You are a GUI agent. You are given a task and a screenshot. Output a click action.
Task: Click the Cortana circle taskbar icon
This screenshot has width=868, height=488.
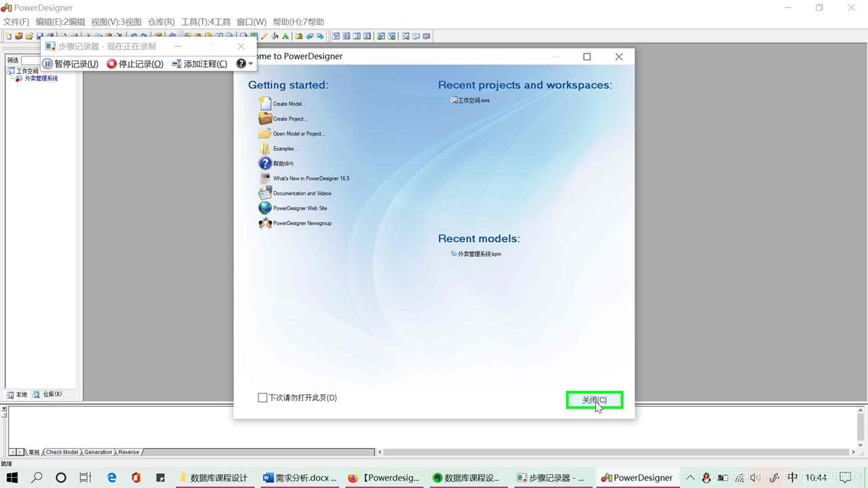coord(61,478)
